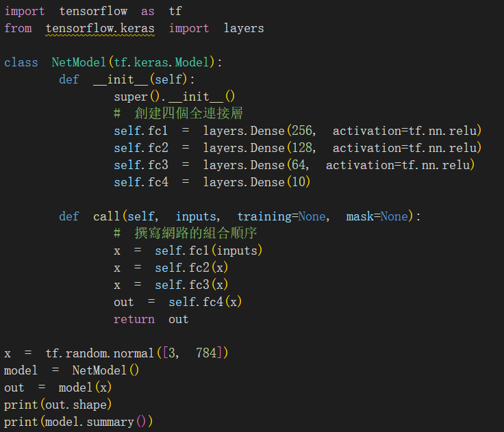Click 'self.fc3' in the Dense(64) assignment line
The image size is (504, 432).
point(141,165)
